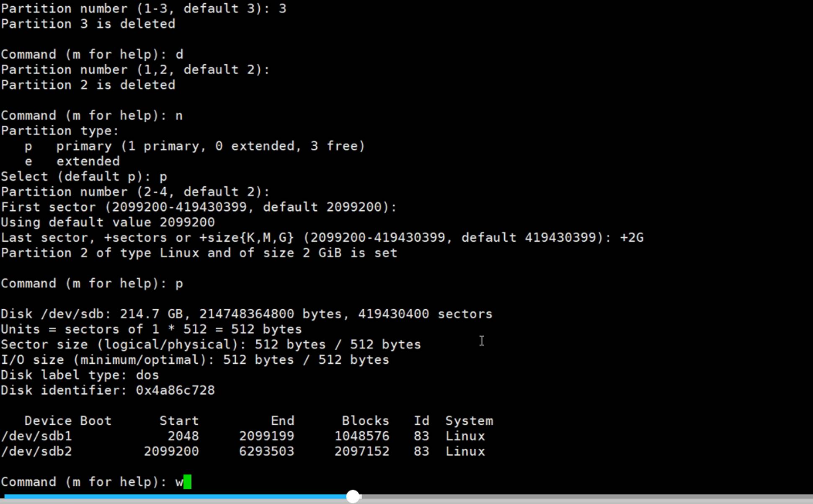Screen dimensions: 813x504
Task: Click the /dev/sdb2 device entry
Action: (x=36, y=452)
